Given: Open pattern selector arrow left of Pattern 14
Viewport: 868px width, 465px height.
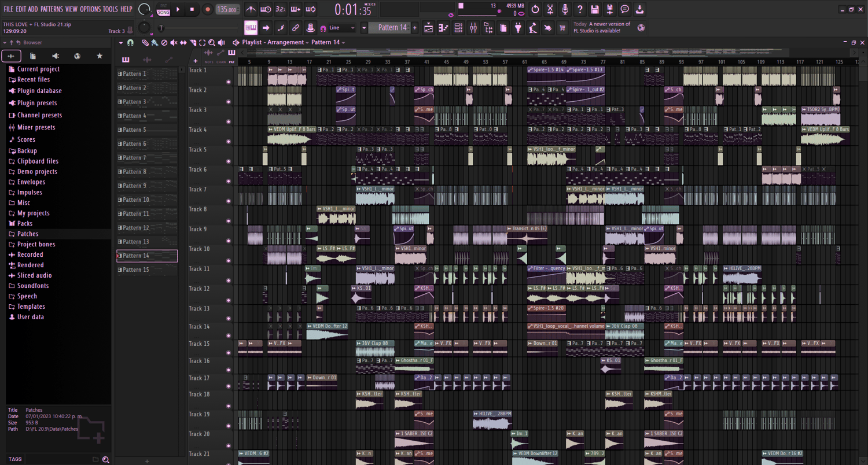Looking at the screenshot, I should click(x=364, y=28).
